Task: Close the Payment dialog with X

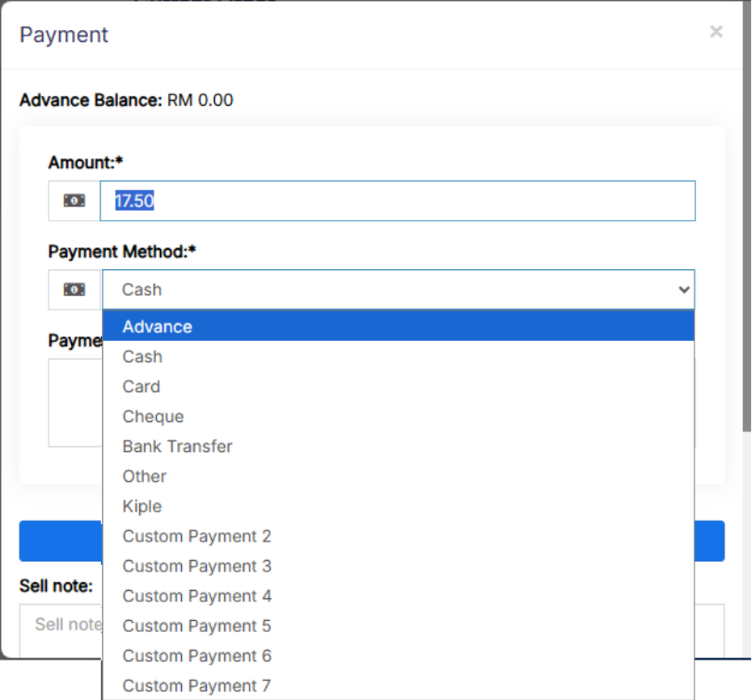Action: coord(716,32)
